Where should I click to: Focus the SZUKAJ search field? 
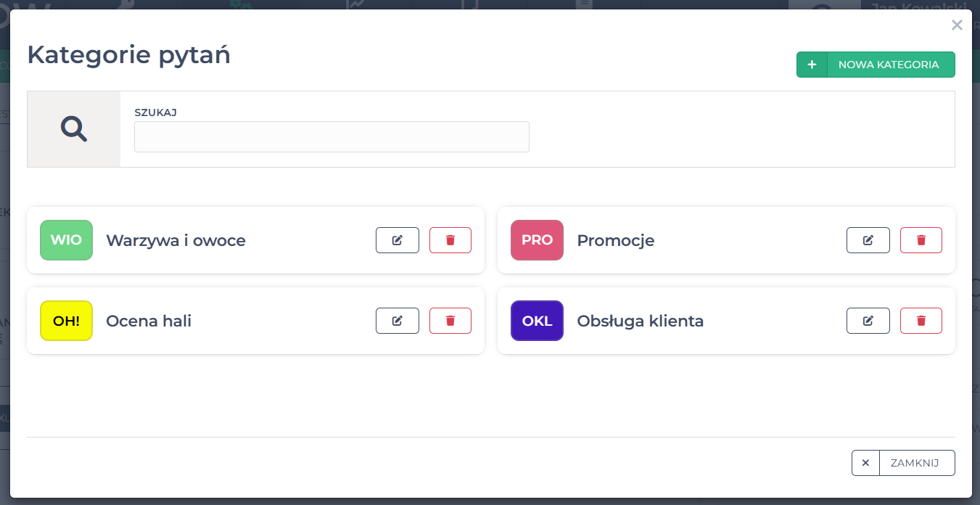click(332, 137)
